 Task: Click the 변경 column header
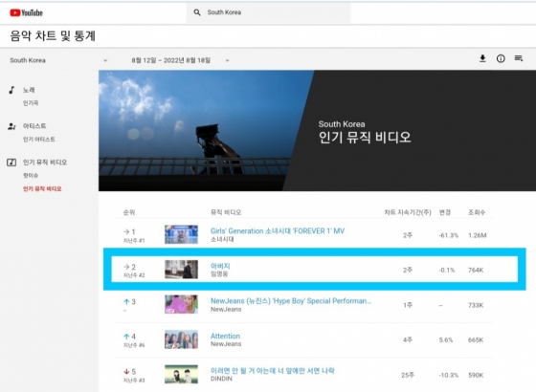coord(444,212)
